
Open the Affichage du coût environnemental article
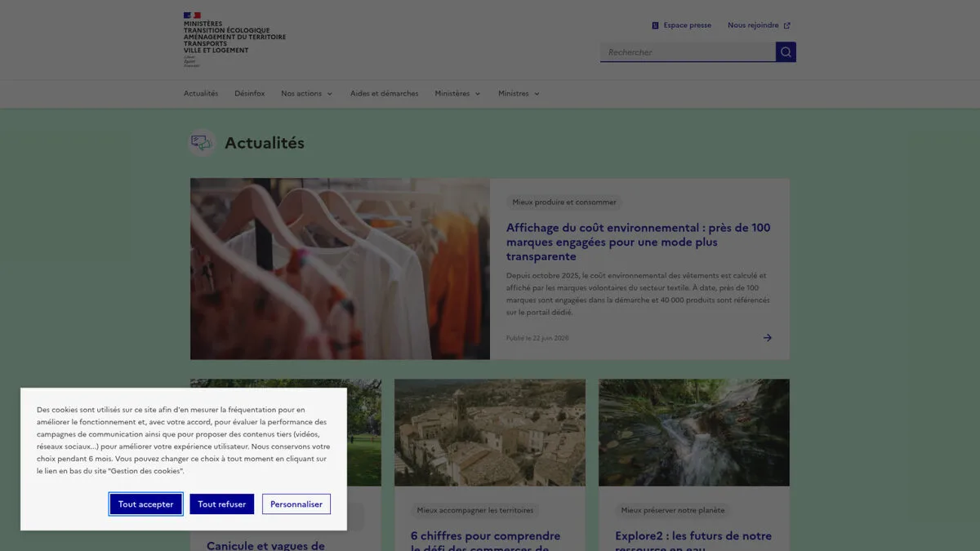(639, 242)
